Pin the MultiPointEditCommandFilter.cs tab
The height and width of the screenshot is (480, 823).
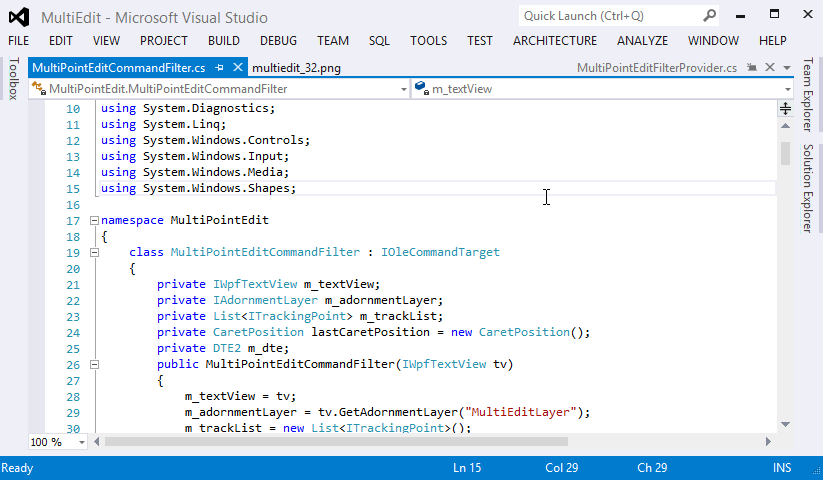(220, 68)
